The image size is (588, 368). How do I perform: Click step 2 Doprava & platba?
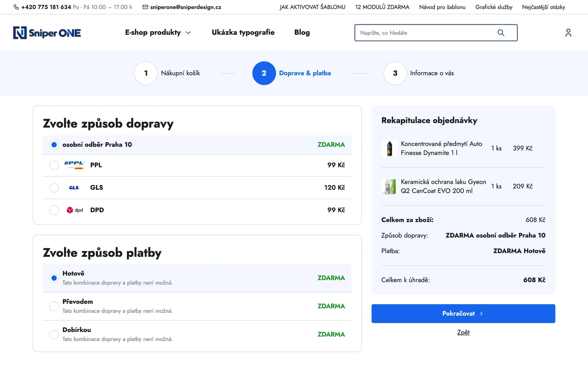tap(292, 73)
